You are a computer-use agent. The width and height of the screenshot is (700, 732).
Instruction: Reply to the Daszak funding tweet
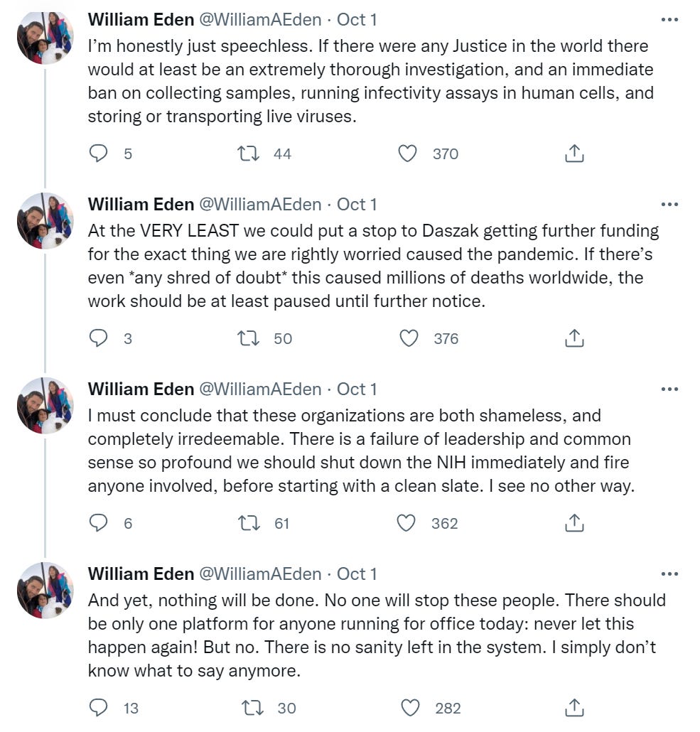coord(98,338)
